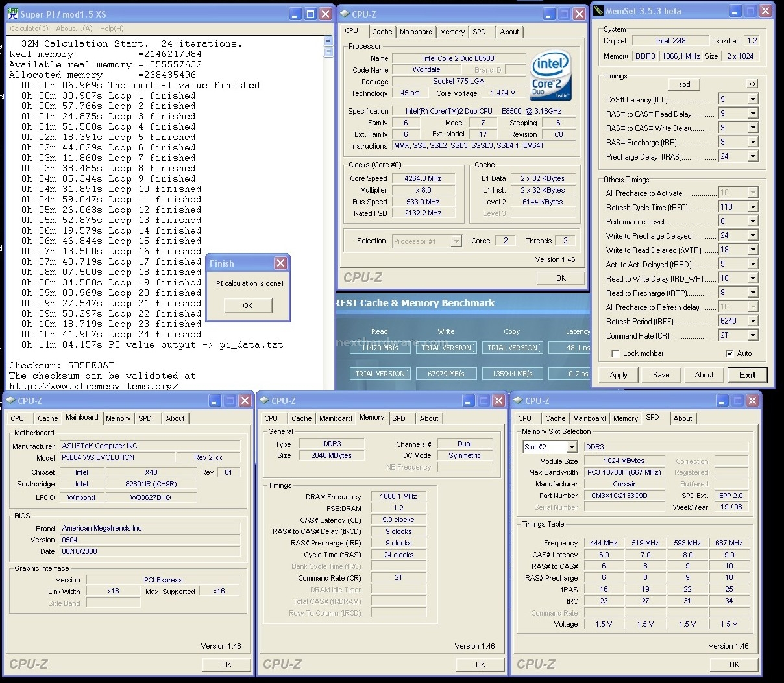Click the About button in MemSet
The height and width of the screenshot is (683, 784).
(x=704, y=375)
